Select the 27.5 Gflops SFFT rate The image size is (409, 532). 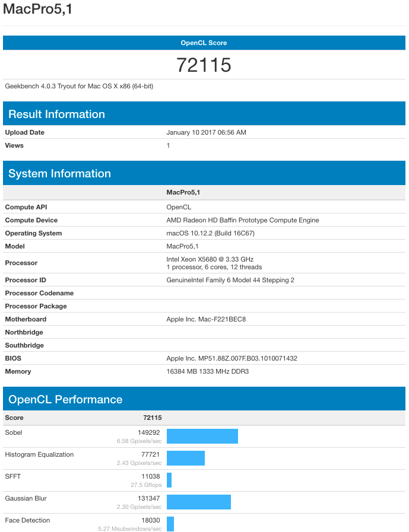click(146, 485)
